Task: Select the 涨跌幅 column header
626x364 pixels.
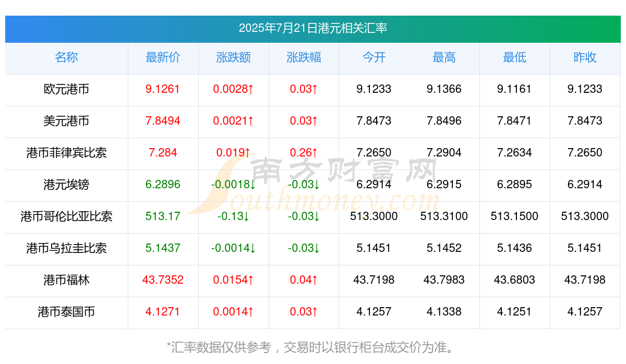Action: pyautogui.click(x=304, y=57)
